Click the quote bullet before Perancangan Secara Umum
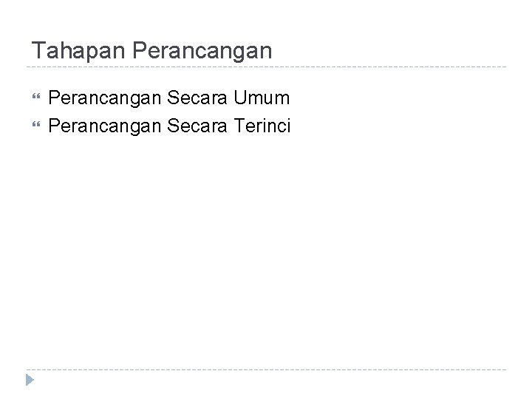Viewport: 532px width, 399px height. (36, 96)
